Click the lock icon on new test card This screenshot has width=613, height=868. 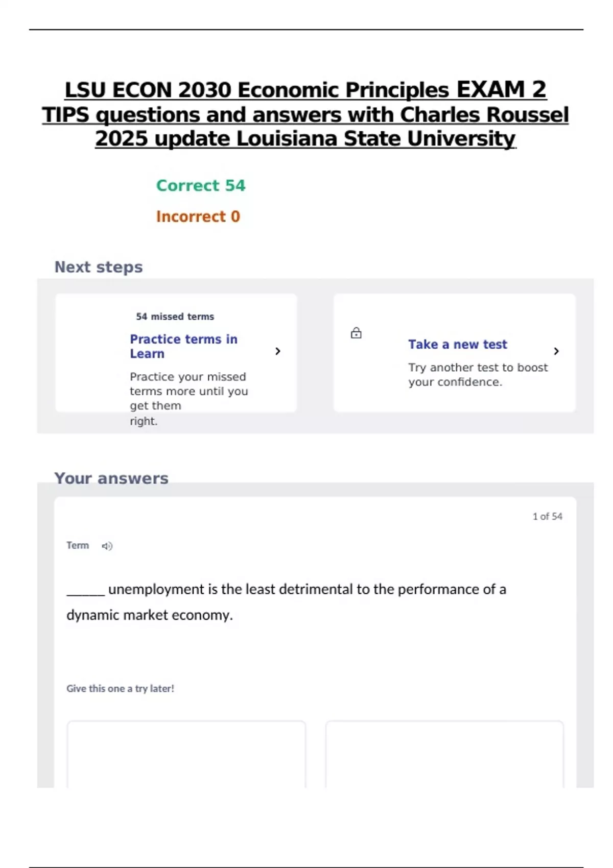pos(356,333)
